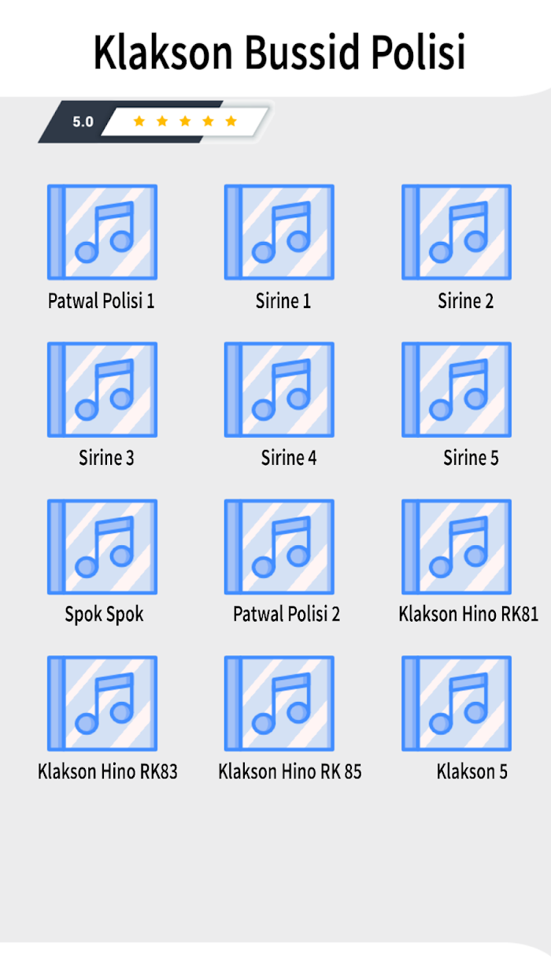Tap the Klakson Hino RK83 icon

click(102, 703)
